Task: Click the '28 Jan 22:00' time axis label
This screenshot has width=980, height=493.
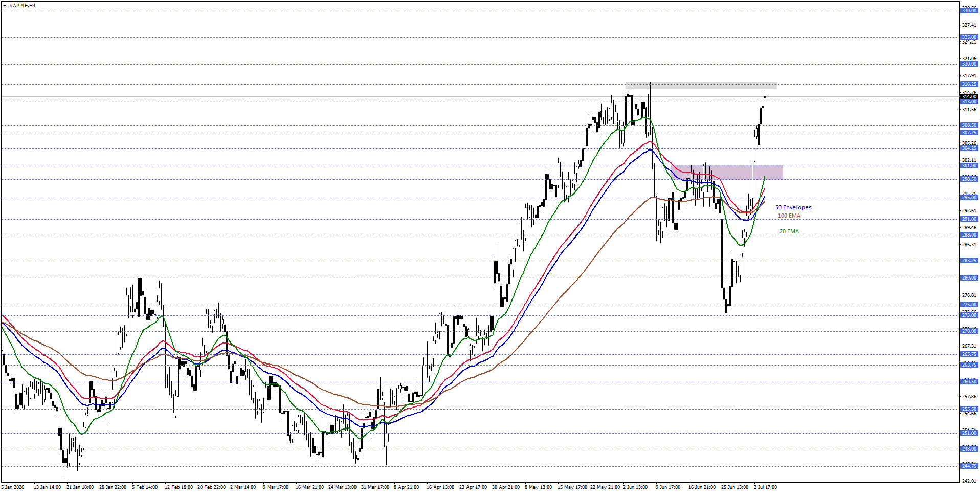Action: (x=113, y=487)
